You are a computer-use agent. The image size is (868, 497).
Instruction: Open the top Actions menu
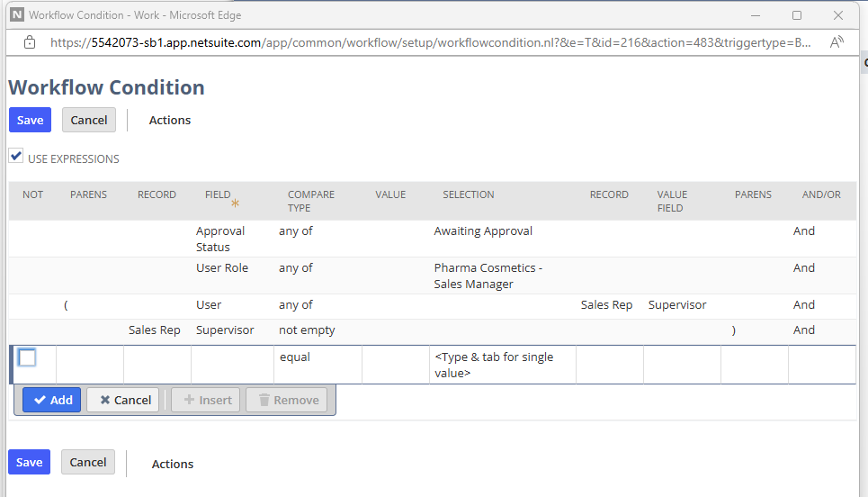(170, 120)
